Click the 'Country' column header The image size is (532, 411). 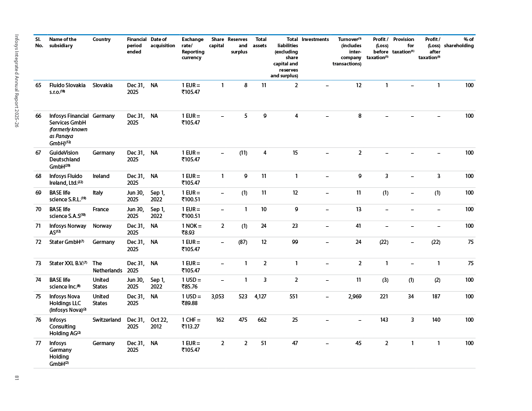click(101, 39)
